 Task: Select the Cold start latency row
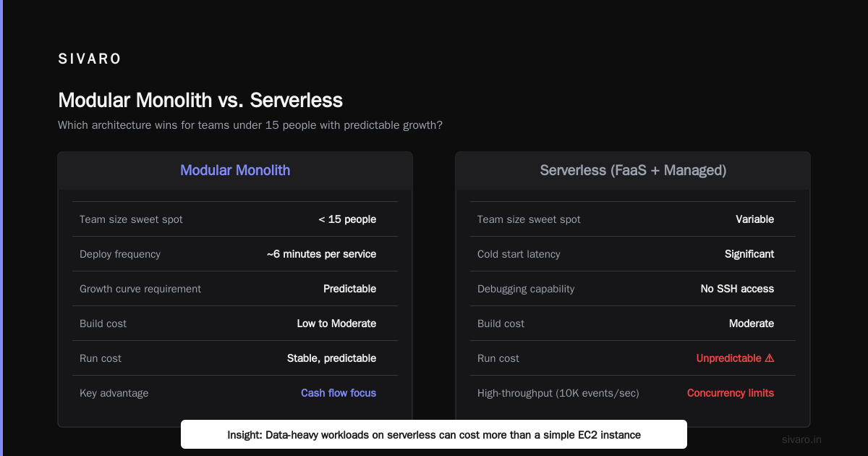(633, 254)
